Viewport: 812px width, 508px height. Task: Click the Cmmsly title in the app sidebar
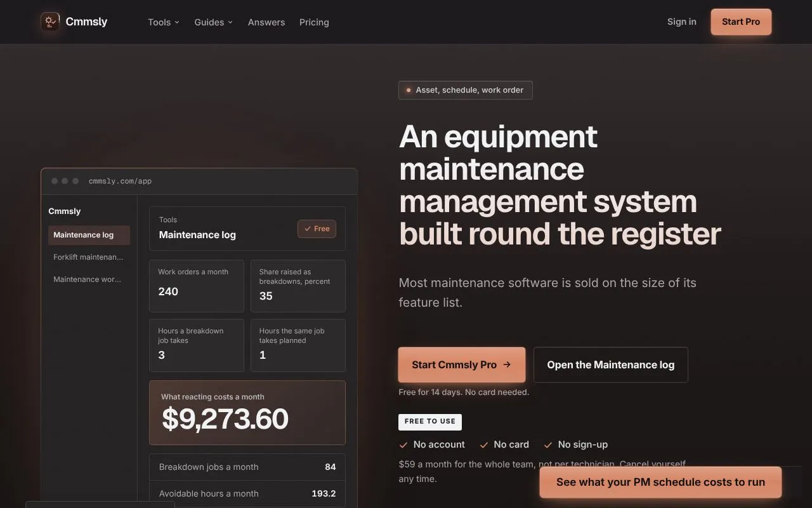pyautogui.click(x=65, y=211)
